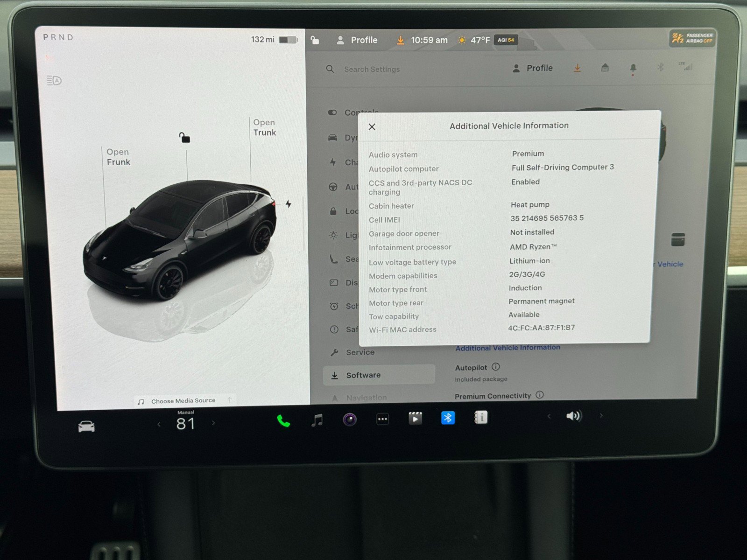This screenshot has width=747, height=560.
Task: Open software update download icon in top bar
Action: click(x=578, y=68)
